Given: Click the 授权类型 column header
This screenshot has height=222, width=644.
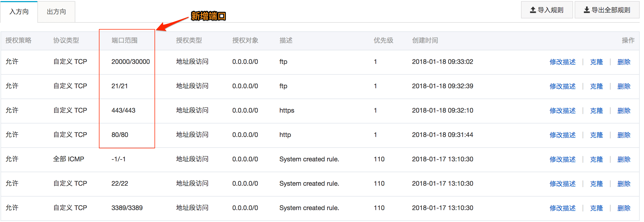Looking at the screenshot, I should click(x=189, y=40).
